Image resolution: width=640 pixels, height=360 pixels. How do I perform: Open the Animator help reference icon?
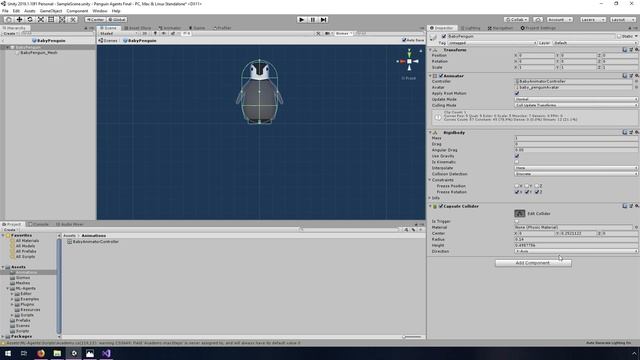(x=624, y=76)
